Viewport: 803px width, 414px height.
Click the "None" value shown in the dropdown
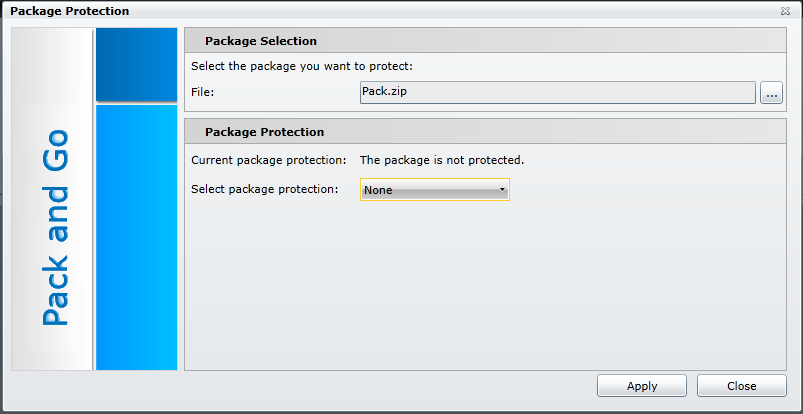point(378,190)
